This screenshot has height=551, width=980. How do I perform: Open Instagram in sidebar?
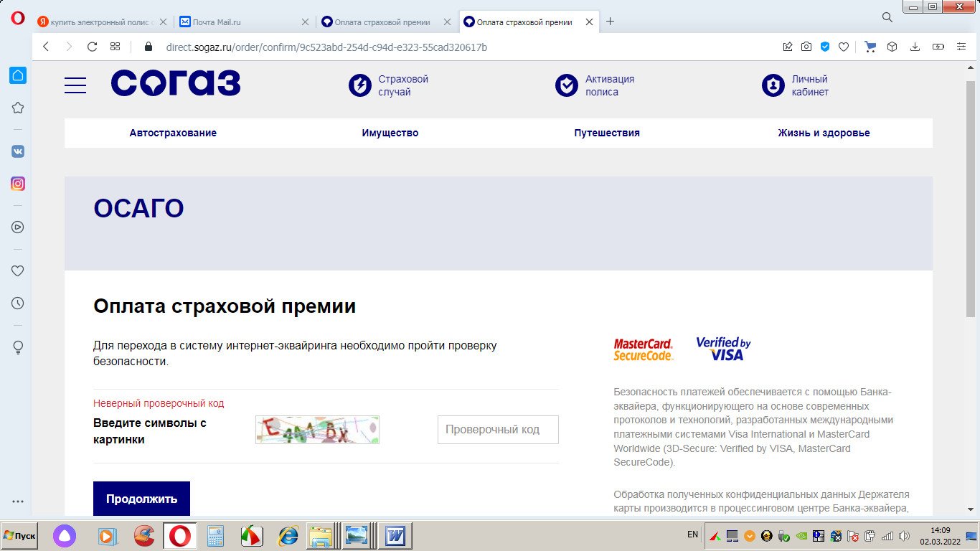pos(18,184)
